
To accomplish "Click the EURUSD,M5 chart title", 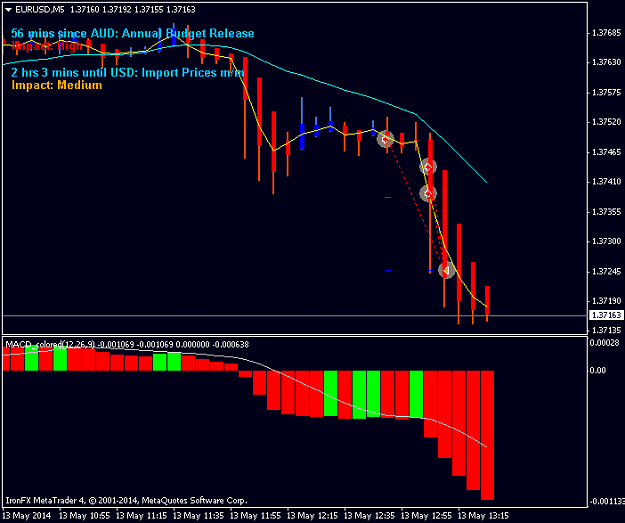I will pos(39,10).
